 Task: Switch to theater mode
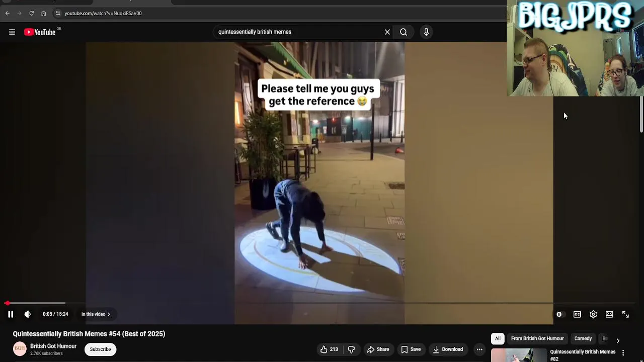click(x=609, y=314)
